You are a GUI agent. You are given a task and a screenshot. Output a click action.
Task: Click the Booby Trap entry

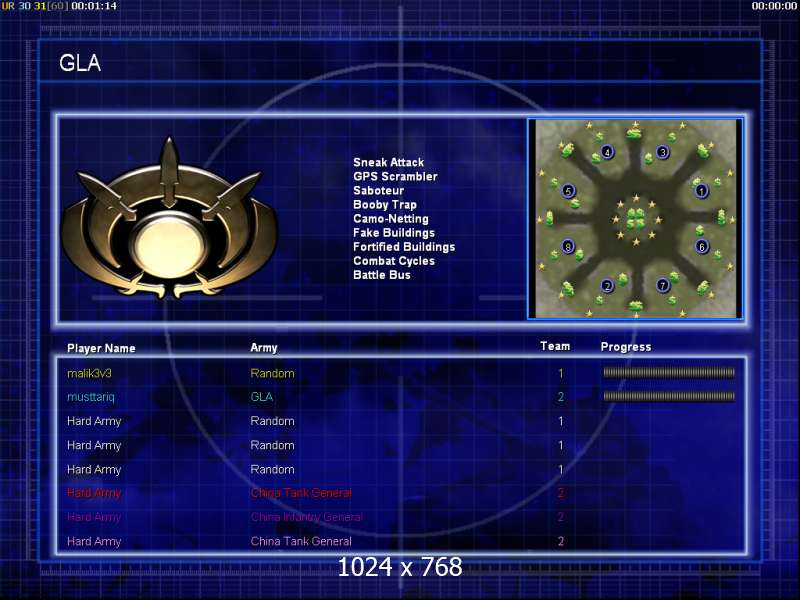pyautogui.click(x=385, y=205)
